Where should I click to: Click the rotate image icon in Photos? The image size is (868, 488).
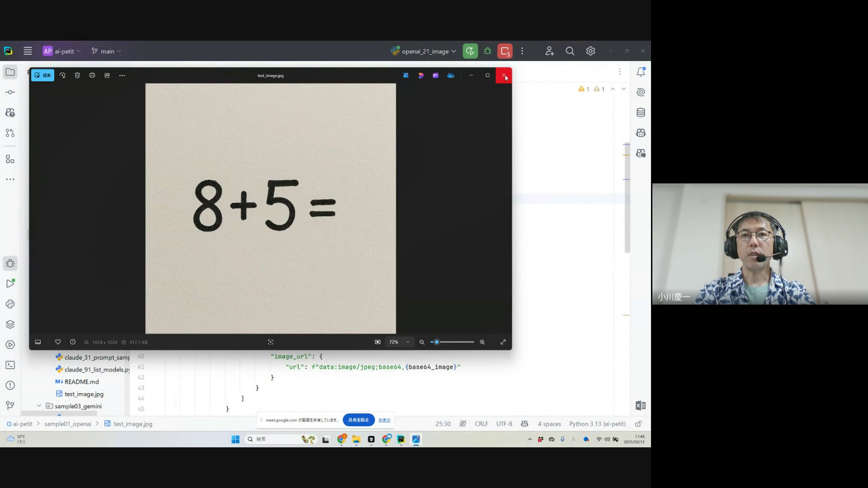(62, 75)
